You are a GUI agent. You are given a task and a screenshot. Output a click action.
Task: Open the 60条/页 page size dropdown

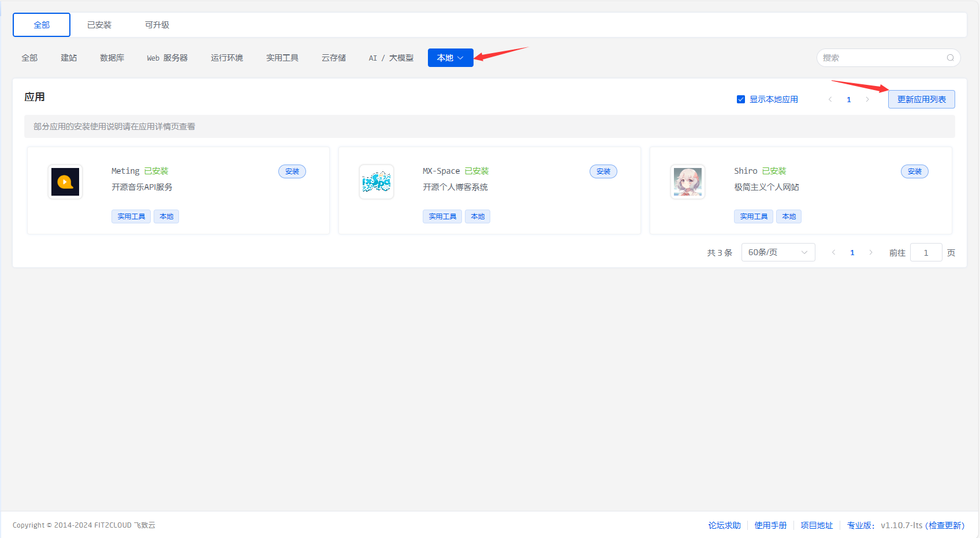tap(778, 252)
